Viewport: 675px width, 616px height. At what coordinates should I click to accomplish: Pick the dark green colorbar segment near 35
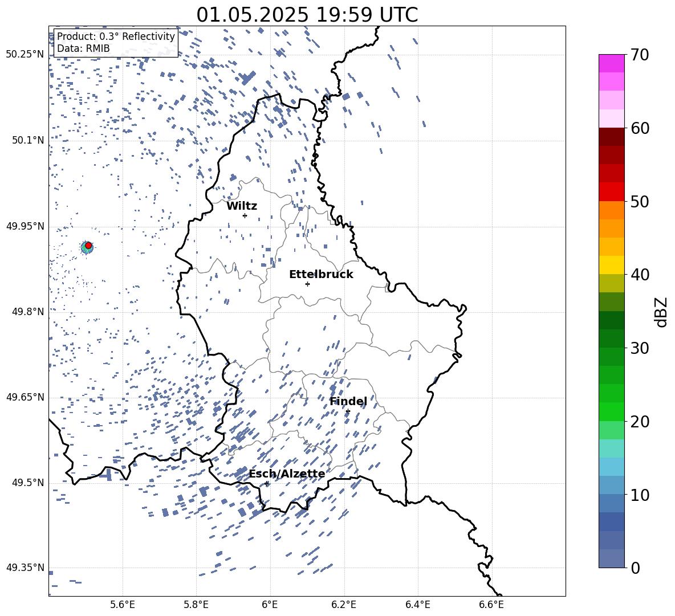point(612,320)
